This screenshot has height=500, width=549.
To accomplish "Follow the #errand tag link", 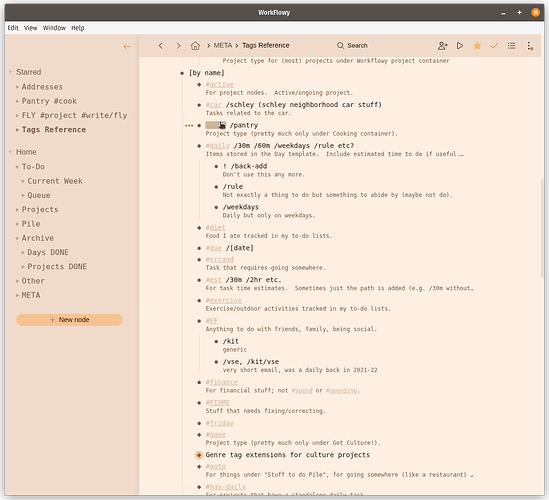I will point(220,259).
